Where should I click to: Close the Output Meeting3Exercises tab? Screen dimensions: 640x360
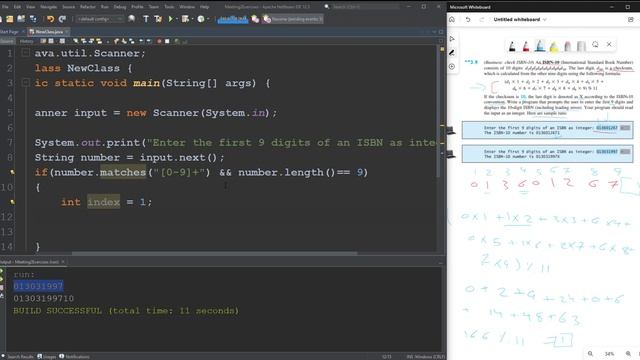[63, 262]
